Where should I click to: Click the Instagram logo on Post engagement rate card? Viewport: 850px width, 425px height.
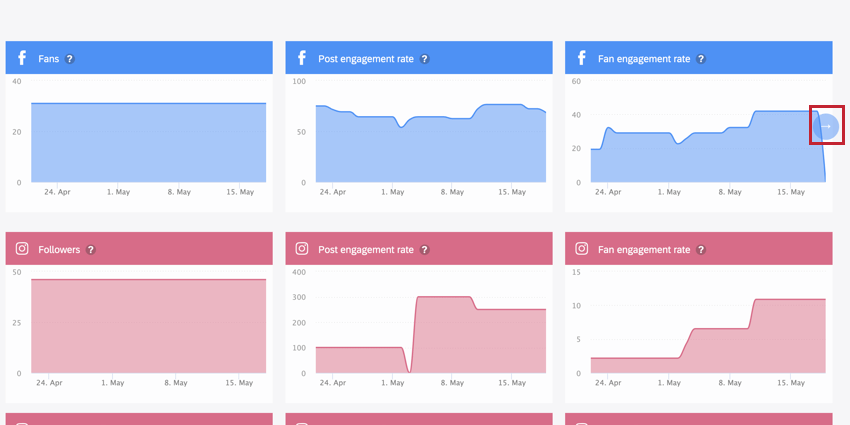[301, 249]
